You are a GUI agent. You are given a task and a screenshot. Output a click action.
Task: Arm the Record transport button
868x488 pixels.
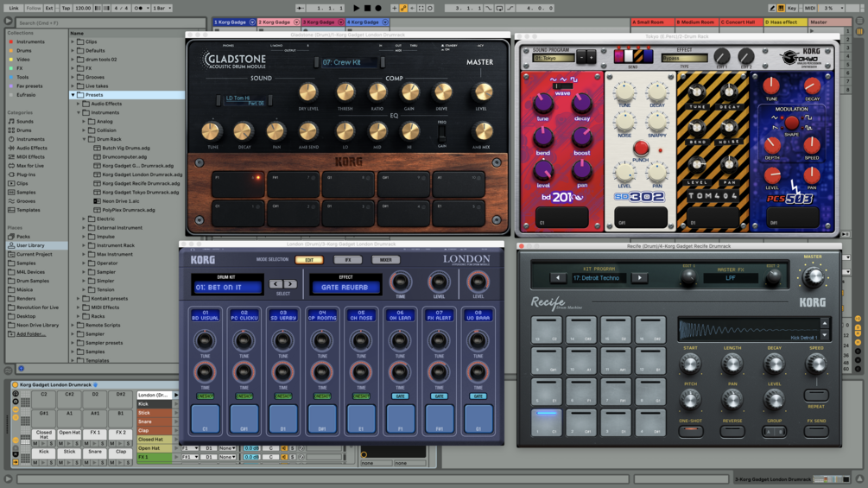378,8
